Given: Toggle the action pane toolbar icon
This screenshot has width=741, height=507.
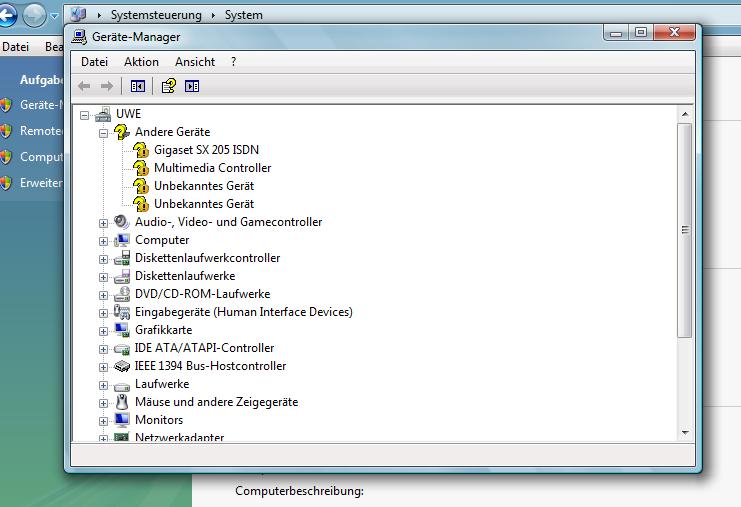Looking at the screenshot, I should pyautogui.click(x=192, y=86).
